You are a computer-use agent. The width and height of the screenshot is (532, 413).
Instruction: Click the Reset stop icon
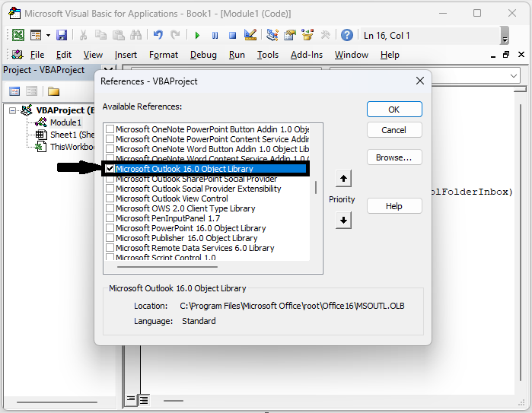[232, 35]
